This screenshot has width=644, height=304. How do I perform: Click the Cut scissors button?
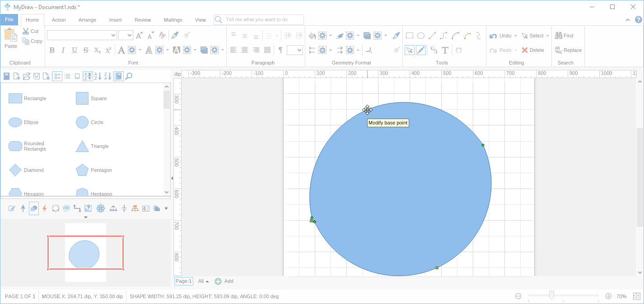point(31,31)
